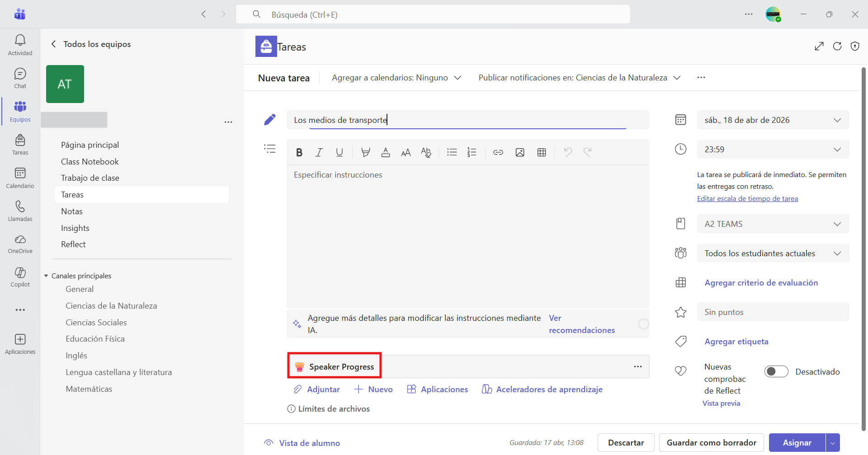Open Aplicaciones store icon

[x=20, y=344]
